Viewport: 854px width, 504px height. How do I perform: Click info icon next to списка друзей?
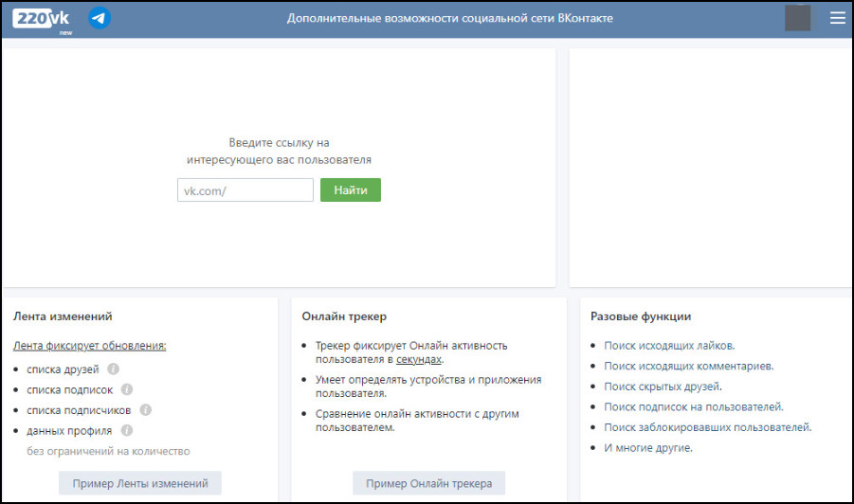[113, 369]
